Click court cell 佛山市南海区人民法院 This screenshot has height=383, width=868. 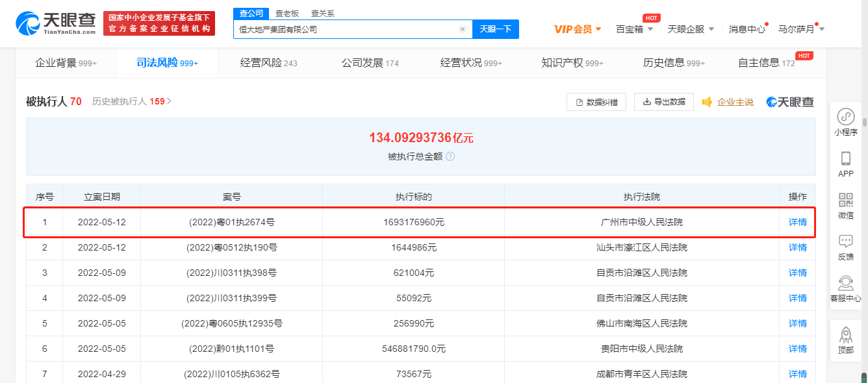coord(642,323)
